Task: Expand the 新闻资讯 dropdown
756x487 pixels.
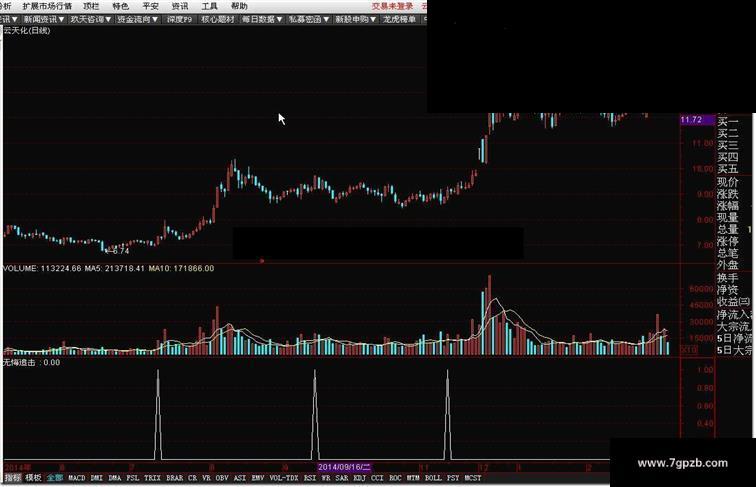Action: [43, 19]
